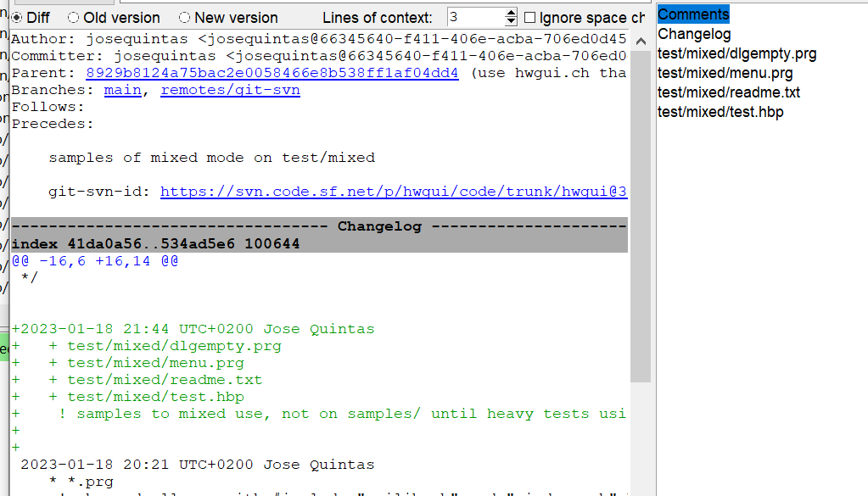Select test/mixed/readme.txt in the file list

click(729, 92)
